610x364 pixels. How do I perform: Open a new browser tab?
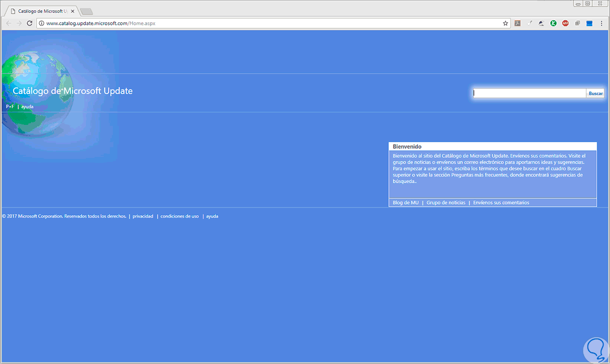click(x=86, y=11)
